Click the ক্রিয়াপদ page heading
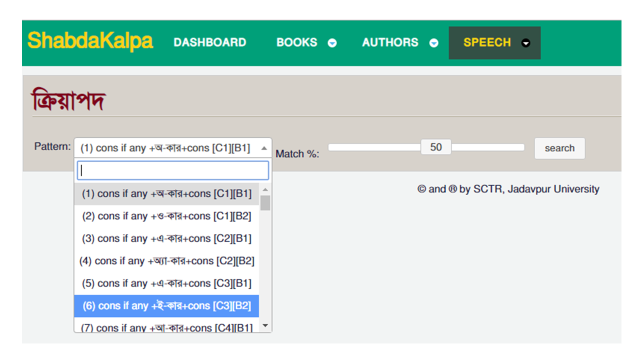Viewport: 640px width, 360px height. pyautogui.click(x=69, y=100)
